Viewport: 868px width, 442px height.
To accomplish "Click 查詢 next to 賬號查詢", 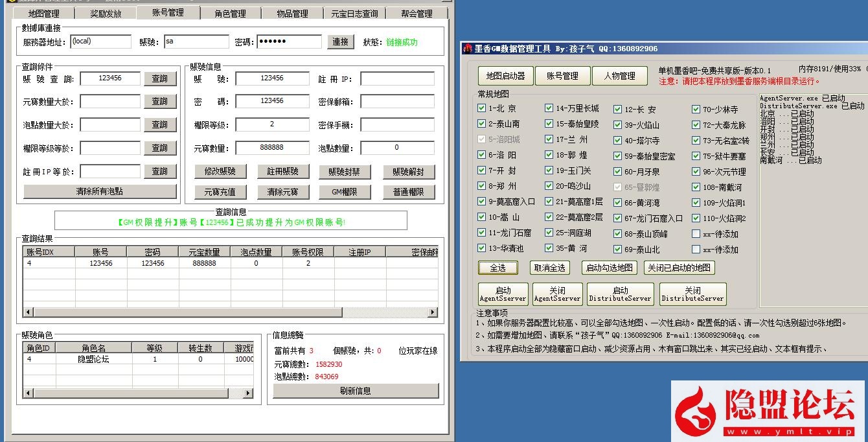I will pos(160,78).
